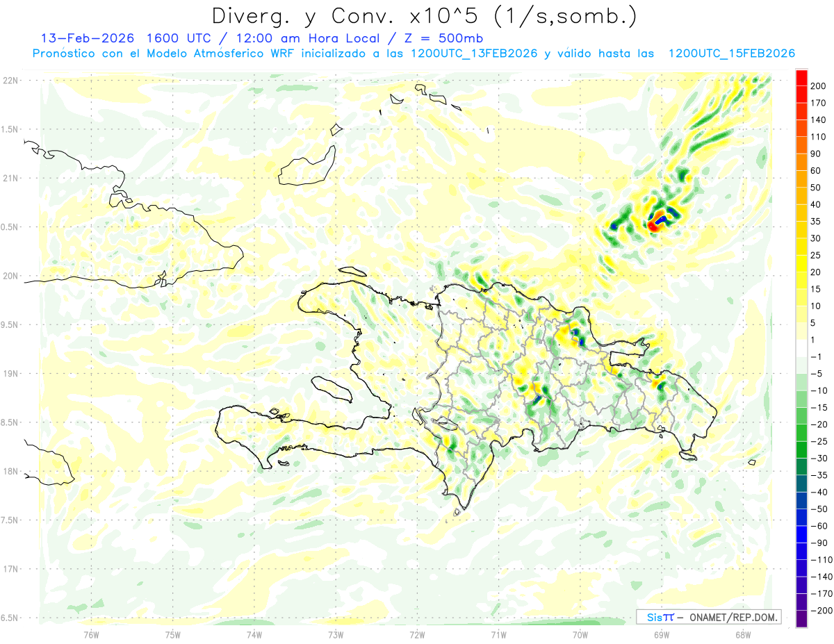Click the '-60' colorbar label

pyautogui.click(x=821, y=526)
